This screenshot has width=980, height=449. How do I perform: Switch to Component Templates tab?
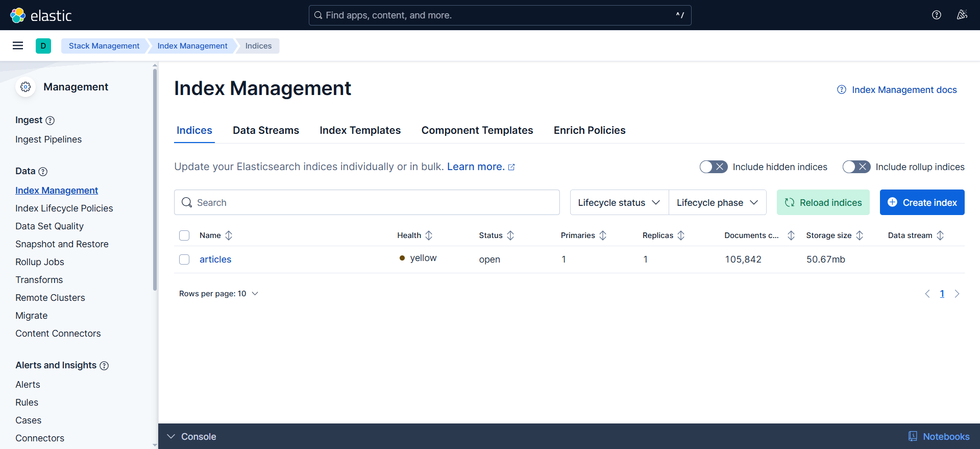[x=477, y=130]
